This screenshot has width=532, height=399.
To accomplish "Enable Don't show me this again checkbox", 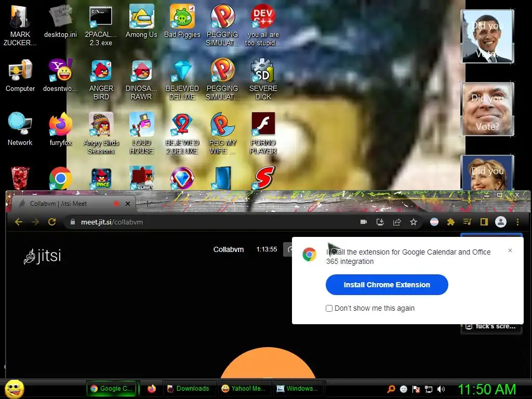I will click(x=329, y=308).
